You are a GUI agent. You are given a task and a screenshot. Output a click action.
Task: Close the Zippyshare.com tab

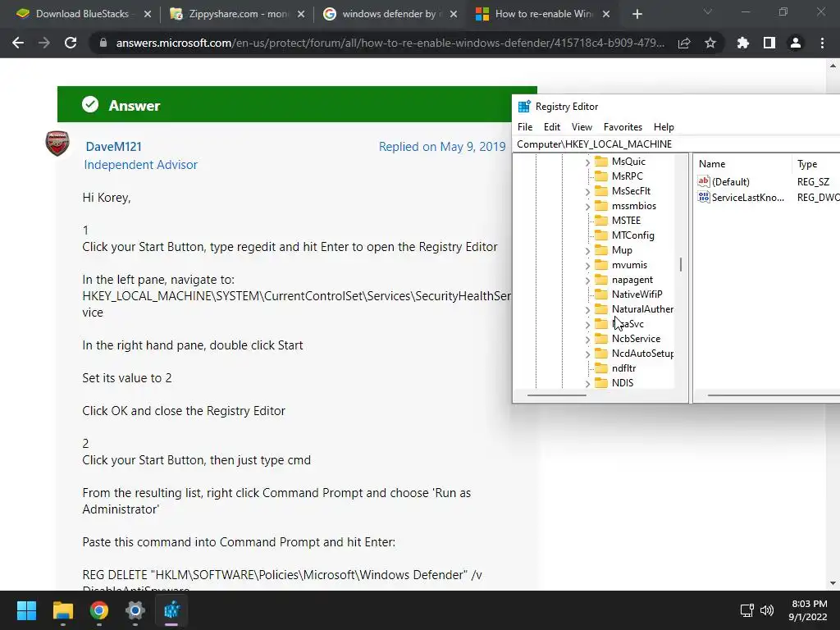(301, 14)
